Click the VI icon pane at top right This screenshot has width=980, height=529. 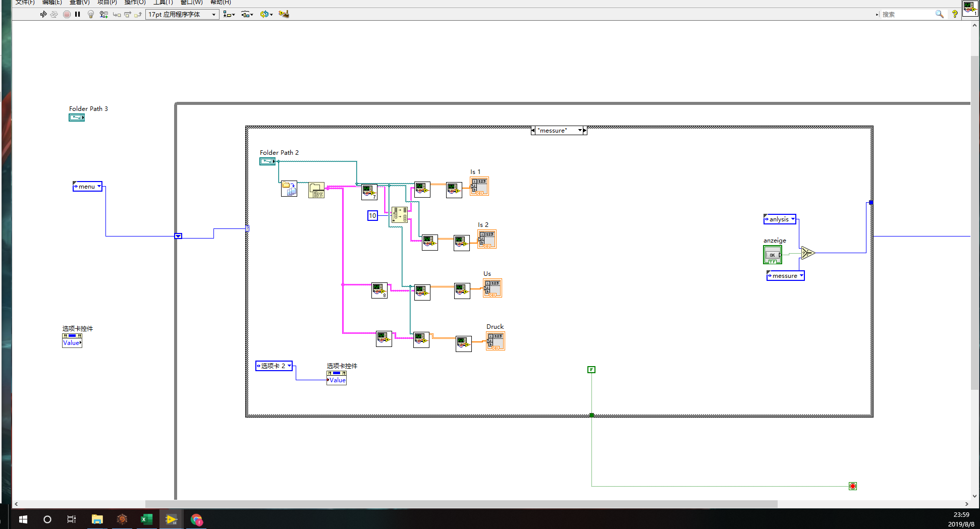(970, 8)
